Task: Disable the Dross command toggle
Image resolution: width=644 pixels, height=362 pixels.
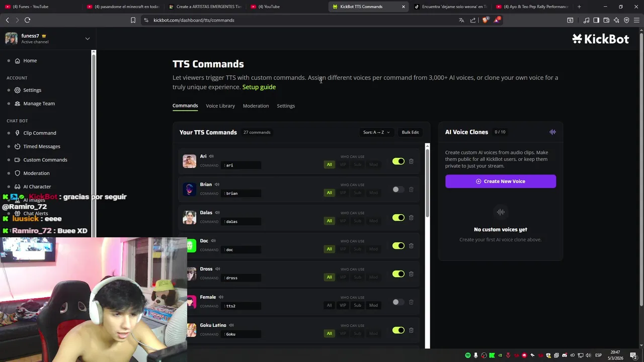Action: [x=398, y=274]
